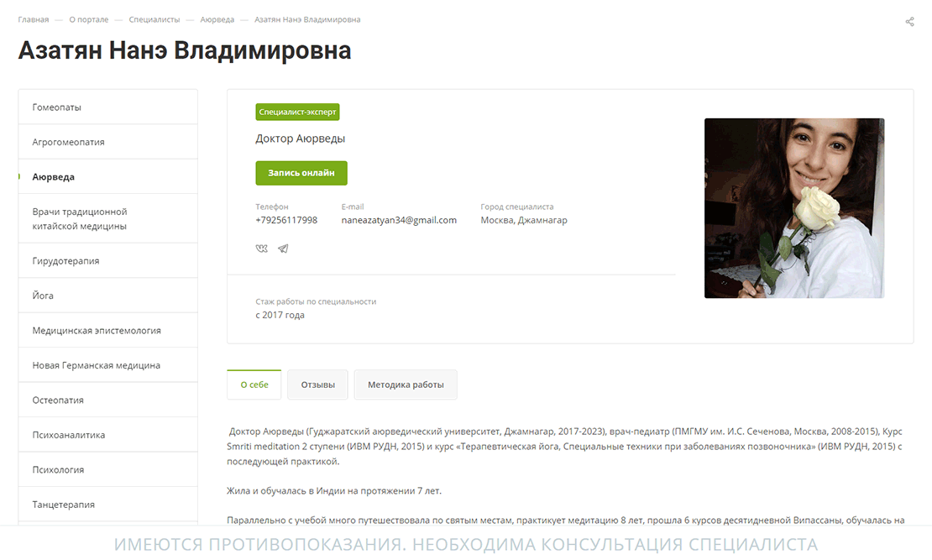Switch to the Отзывы tab
This screenshot has height=560, width=932.
click(x=317, y=385)
